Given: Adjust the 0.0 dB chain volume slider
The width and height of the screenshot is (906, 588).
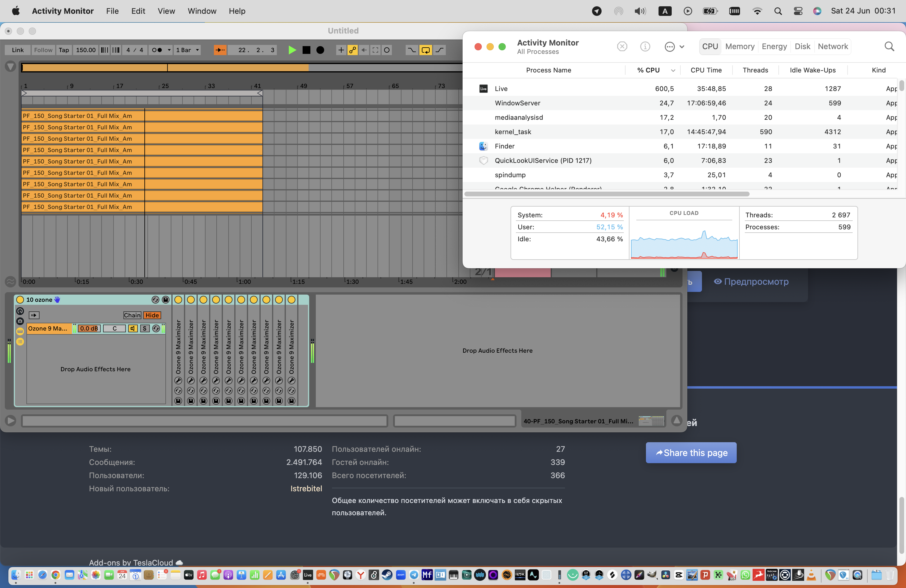Looking at the screenshot, I should [89, 329].
